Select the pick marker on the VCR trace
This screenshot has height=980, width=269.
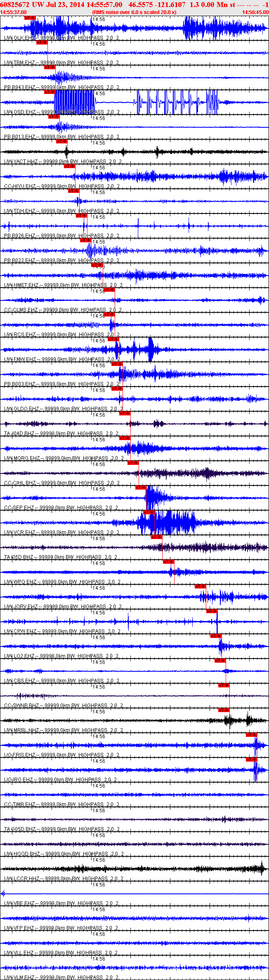point(149,512)
